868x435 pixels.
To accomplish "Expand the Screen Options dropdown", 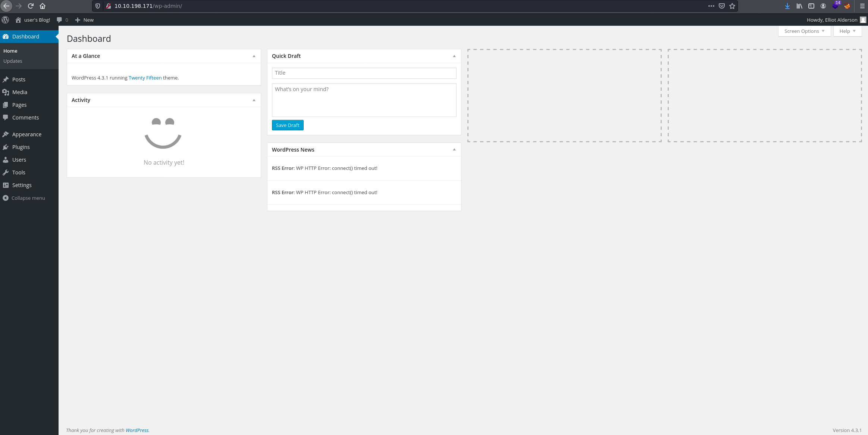I will pyautogui.click(x=804, y=31).
